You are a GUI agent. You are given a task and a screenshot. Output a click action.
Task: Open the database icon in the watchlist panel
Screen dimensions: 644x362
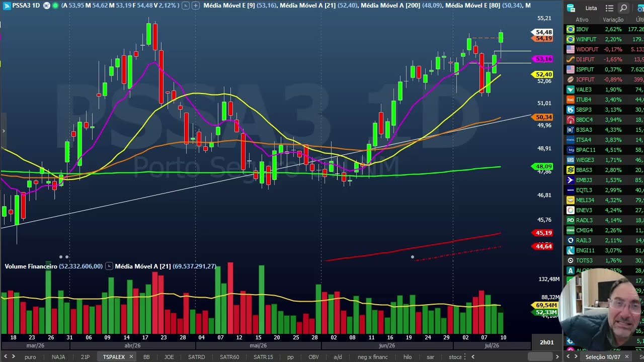tap(571, 8)
